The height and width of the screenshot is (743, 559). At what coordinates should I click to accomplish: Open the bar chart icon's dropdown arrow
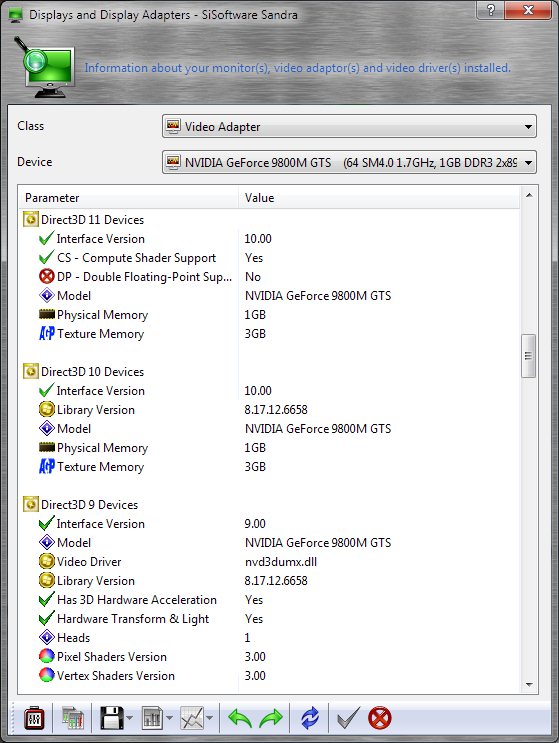click(170, 718)
